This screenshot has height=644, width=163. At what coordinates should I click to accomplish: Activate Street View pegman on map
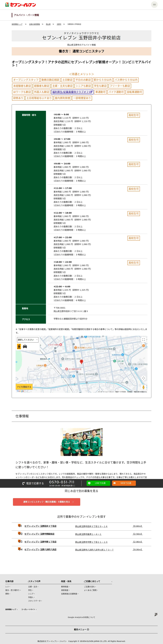(143, 387)
